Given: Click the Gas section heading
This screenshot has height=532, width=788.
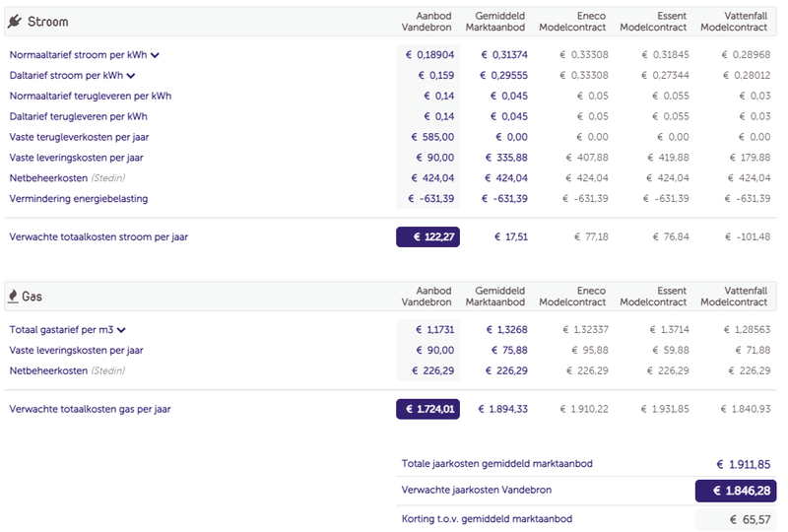Looking at the screenshot, I should tap(32, 297).
